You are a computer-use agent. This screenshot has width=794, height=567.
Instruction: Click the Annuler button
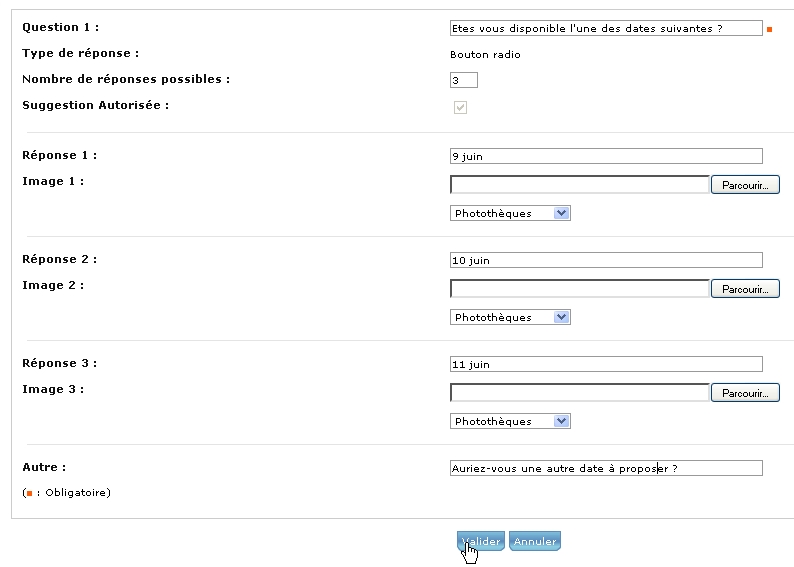[x=535, y=541]
